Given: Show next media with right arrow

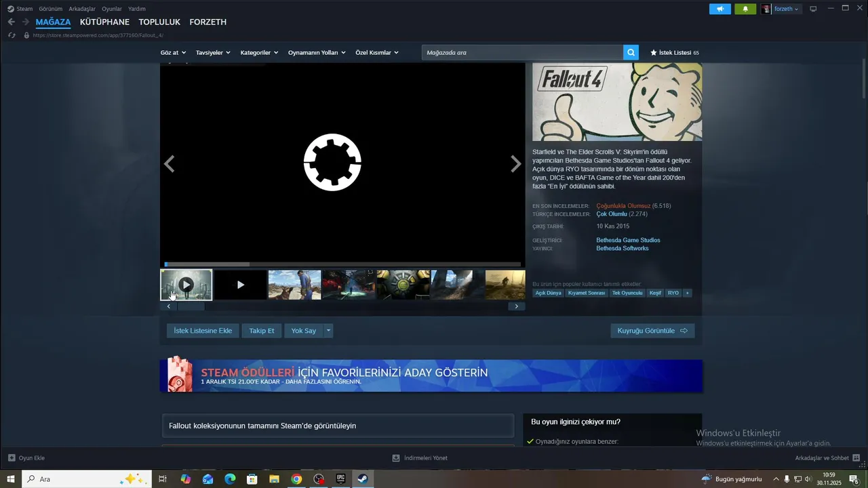Looking at the screenshot, I should coord(516,163).
